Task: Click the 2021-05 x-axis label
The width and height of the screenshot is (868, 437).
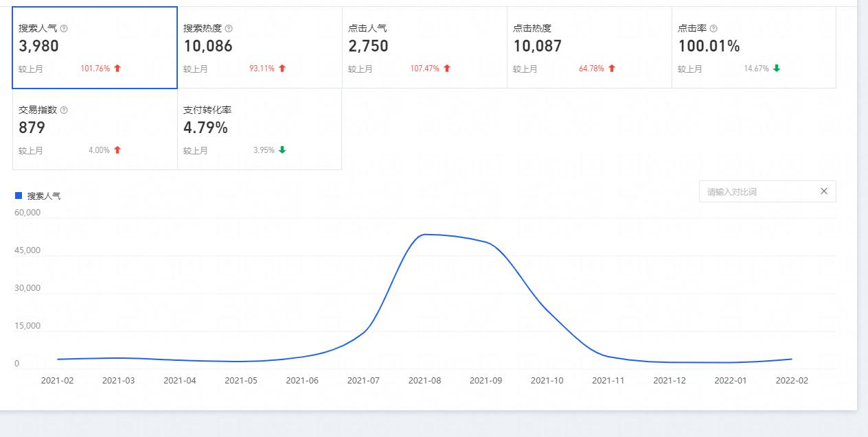Action: (x=241, y=381)
